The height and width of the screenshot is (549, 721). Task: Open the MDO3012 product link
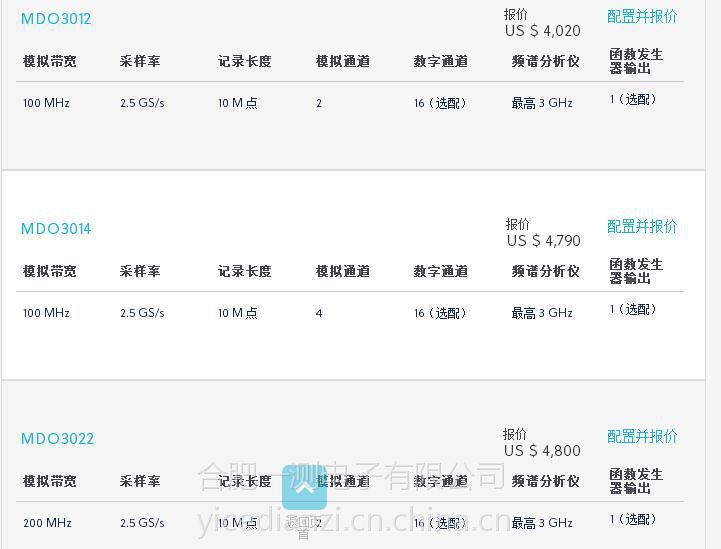(56, 19)
